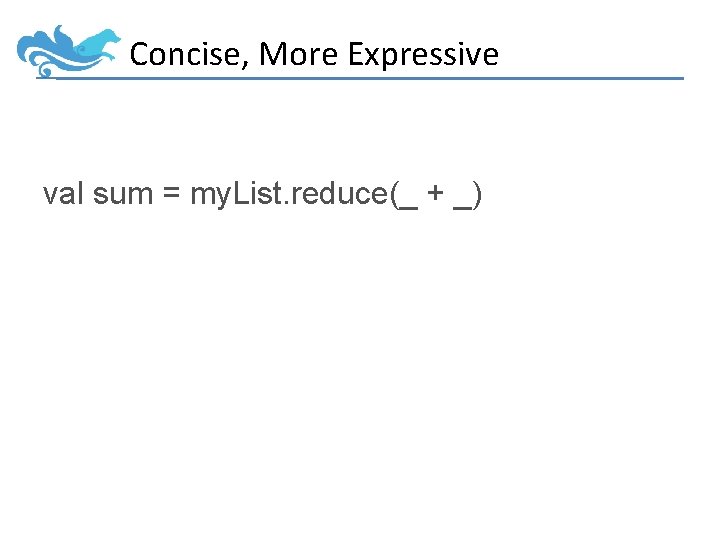Click the plus sign between underscores
This screenshot has width=720, height=540.
pyautogui.click(x=435, y=195)
